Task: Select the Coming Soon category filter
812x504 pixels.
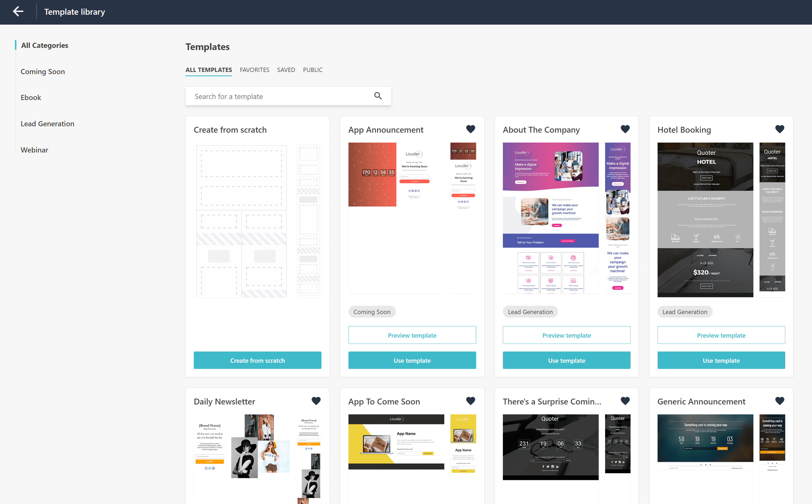Action: click(43, 71)
